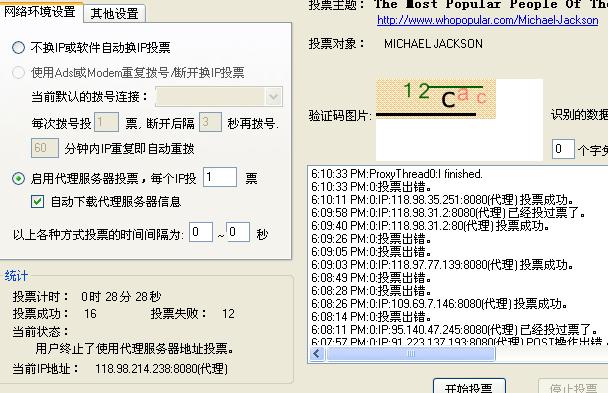608x393 pixels.
Task: Select log line '6:10:33 PM:ProxyThread0:I finished.'
Action: pyautogui.click(x=397, y=174)
